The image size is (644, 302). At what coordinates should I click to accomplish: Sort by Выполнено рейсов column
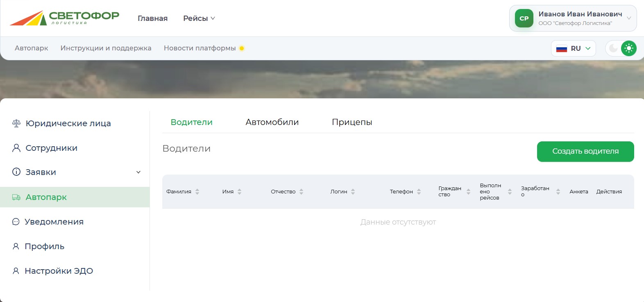click(x=510, y=191)
